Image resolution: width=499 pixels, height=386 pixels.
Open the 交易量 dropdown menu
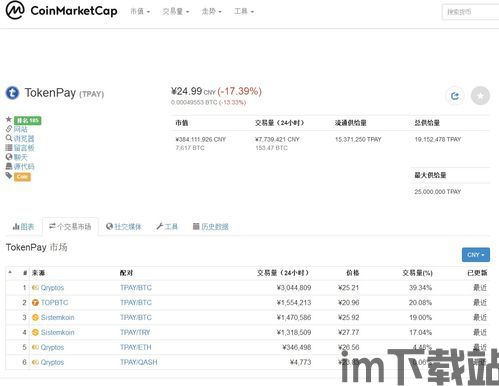(176, 12)
